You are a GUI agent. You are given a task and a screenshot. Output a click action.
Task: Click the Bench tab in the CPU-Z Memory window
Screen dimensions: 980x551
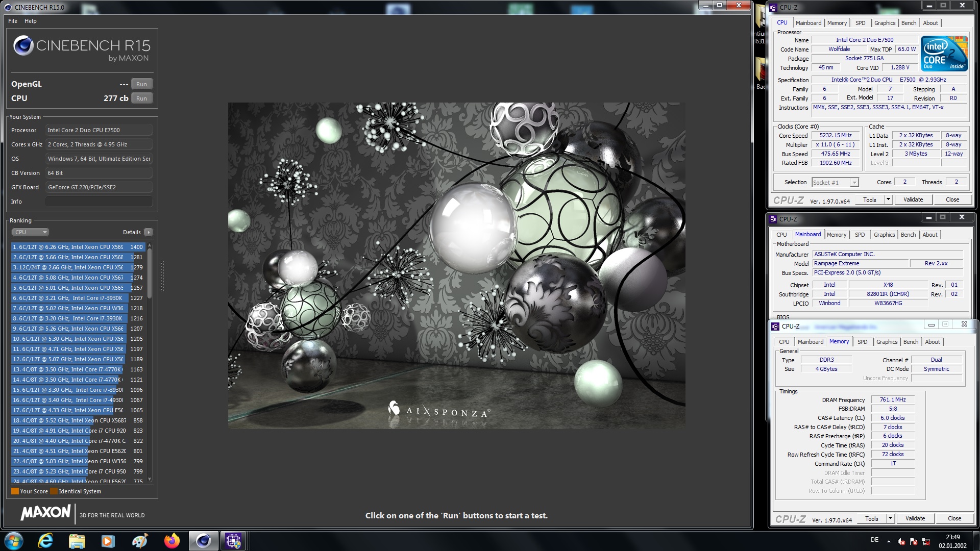(911, 342)
